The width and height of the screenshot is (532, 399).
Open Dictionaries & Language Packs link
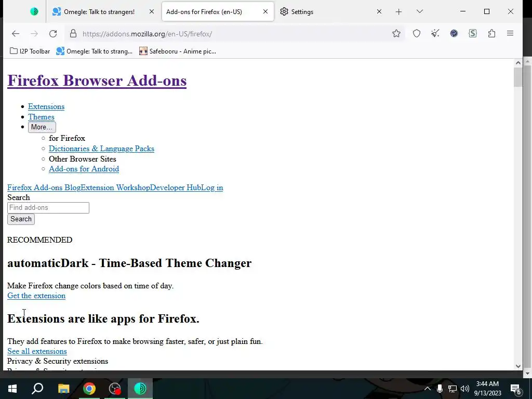pos(101,149)
